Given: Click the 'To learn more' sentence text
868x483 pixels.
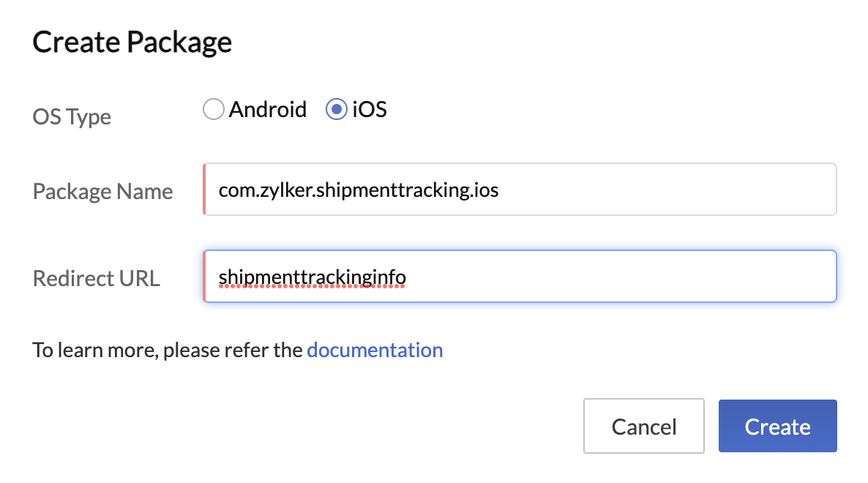Looking at the screenshot, I should click(167, 350).
